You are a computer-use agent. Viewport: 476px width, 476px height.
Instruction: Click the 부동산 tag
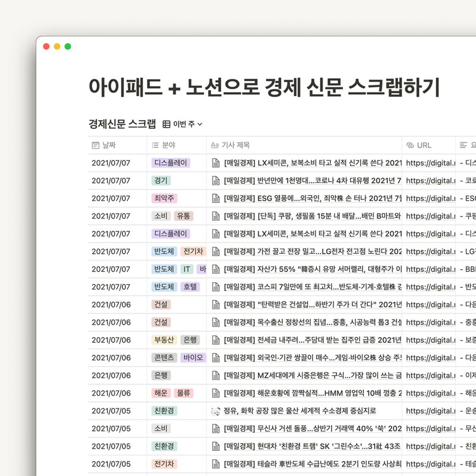[164, 340]
